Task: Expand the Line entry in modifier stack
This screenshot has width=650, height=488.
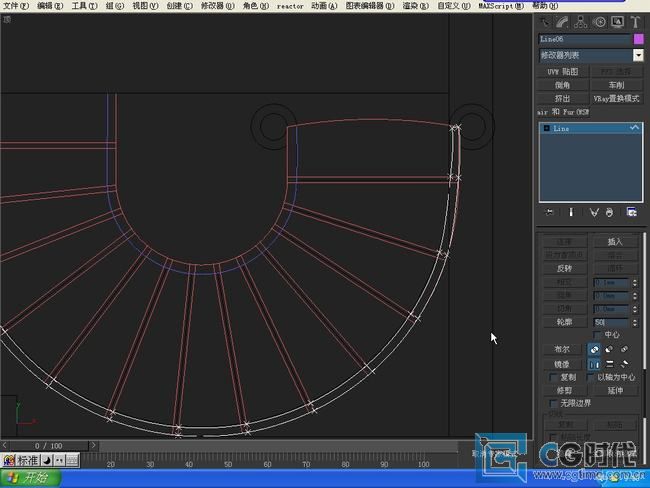Action: point(546,129)
